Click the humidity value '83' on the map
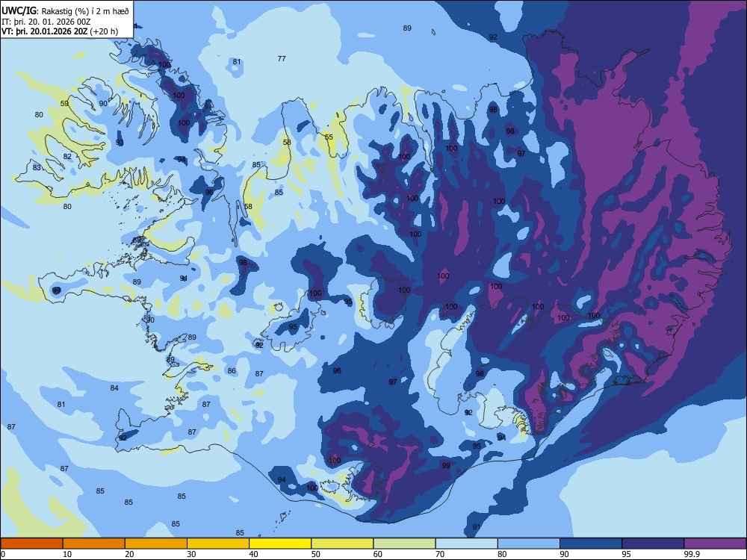 37,167
